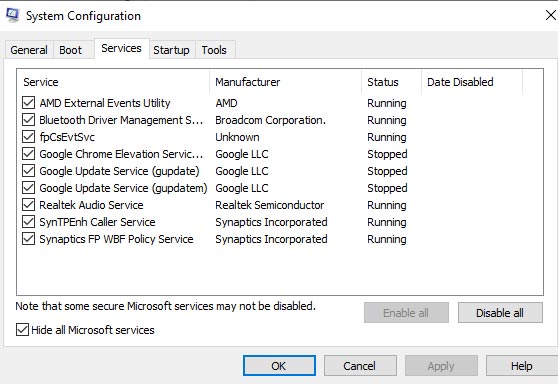Uncheck Google Chrome Elevation Service
Image resolution: width=558 pixels, height=384 pixels.
(x=28, y=154)
